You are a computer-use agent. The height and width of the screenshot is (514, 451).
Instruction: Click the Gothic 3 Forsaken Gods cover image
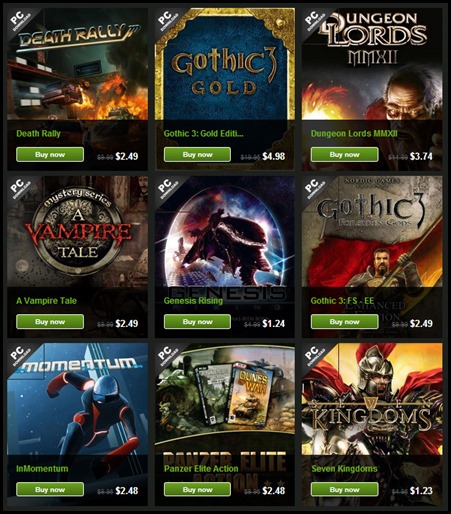coord(372,232)
